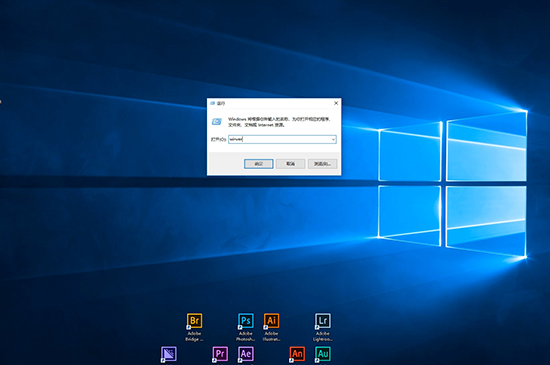Expand the Open combo box history arrow

pyautogui.click(x=333, y=140)
